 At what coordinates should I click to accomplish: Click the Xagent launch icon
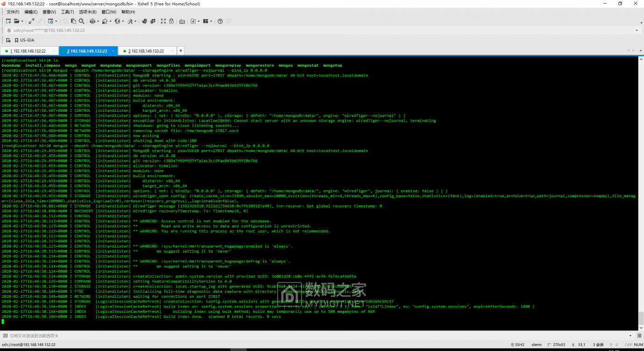(x=153, y=21)
